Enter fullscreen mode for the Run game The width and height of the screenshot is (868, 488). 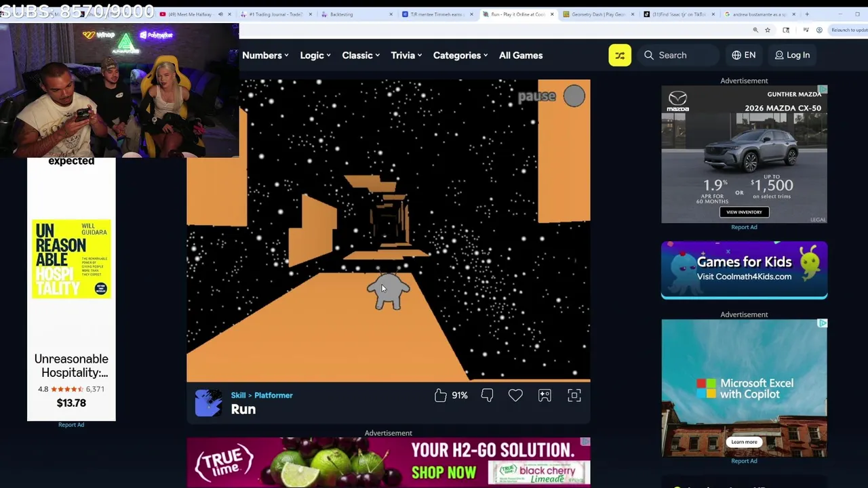click(574, 395)
